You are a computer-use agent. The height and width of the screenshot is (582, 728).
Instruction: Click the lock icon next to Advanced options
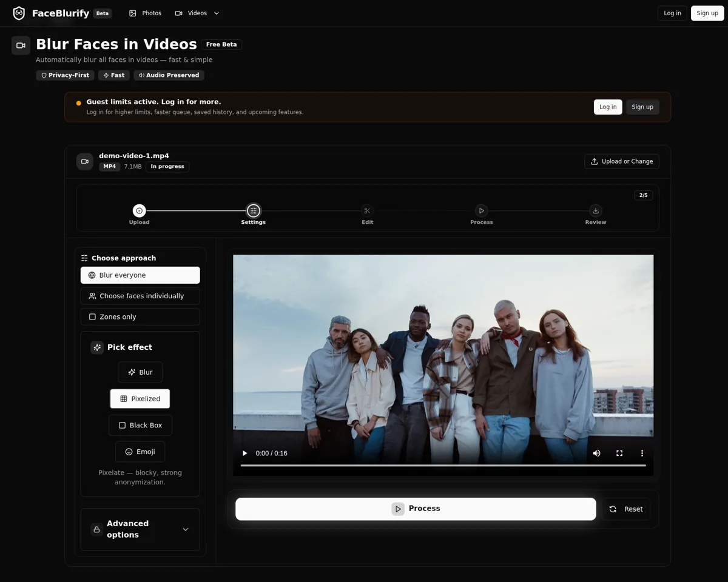tap(97, 529)
